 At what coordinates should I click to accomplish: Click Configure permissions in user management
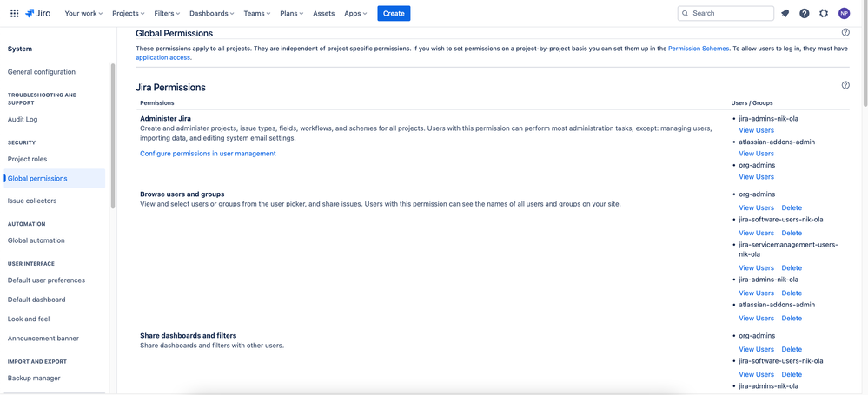(x=208, y=154)
